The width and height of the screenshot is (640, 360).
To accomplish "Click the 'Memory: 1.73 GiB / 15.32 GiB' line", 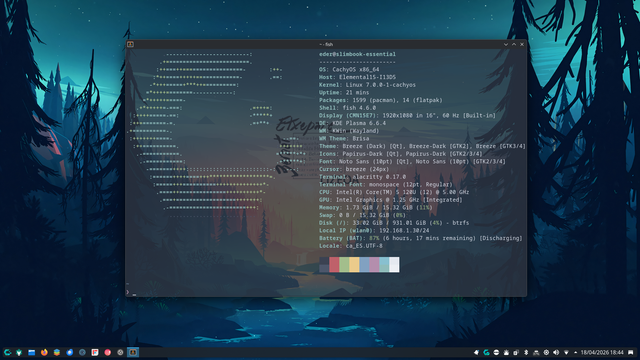I will [376, 207].
